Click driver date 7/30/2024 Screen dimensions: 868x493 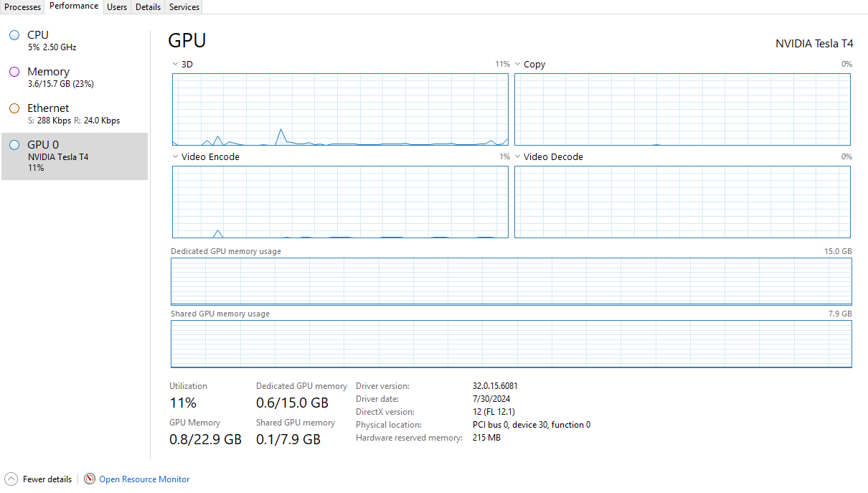coord(491,399)
